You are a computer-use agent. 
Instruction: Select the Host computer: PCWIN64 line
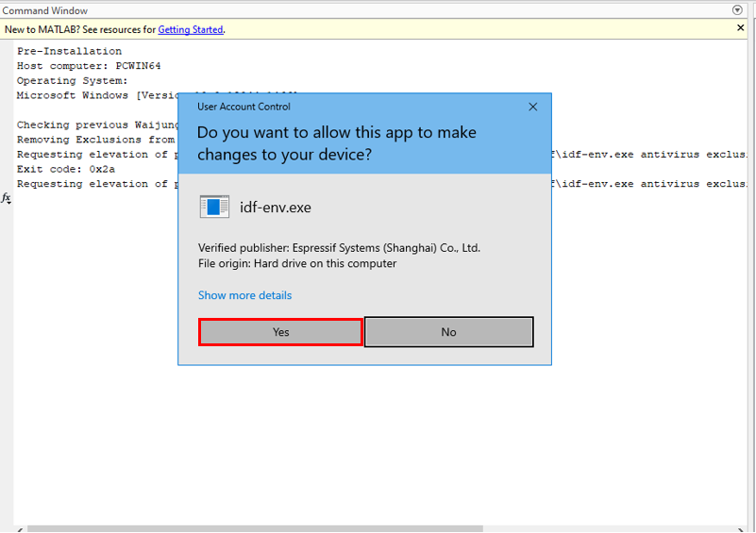[89, 65]
